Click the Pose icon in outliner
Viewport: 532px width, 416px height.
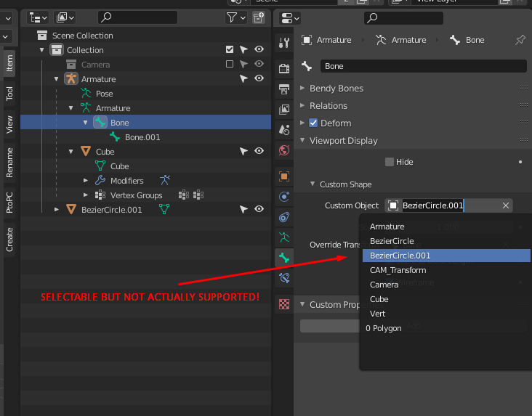pyautogui.click(x=86, y=93)
